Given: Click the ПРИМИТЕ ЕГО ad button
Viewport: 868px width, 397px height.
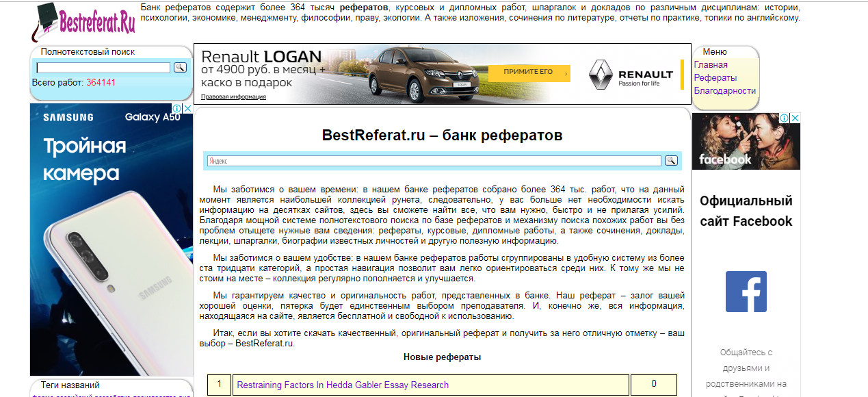Looking at the screenshot, I should point(529,72).
